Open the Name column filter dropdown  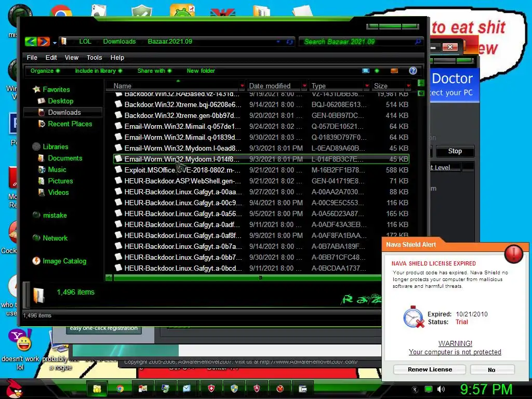point(242,86)
